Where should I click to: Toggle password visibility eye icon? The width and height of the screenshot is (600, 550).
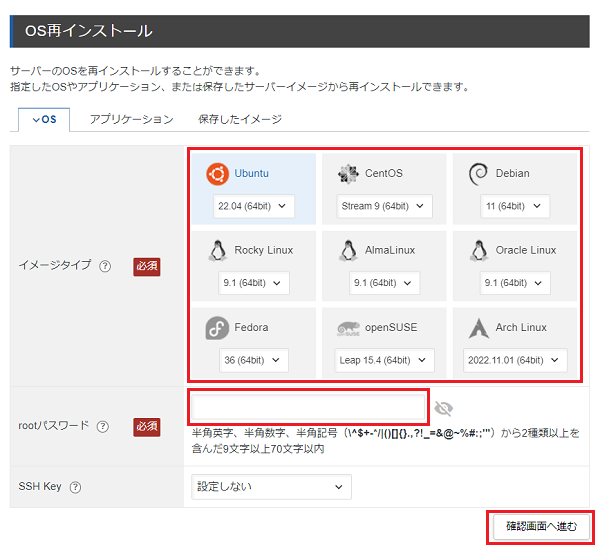444,409
